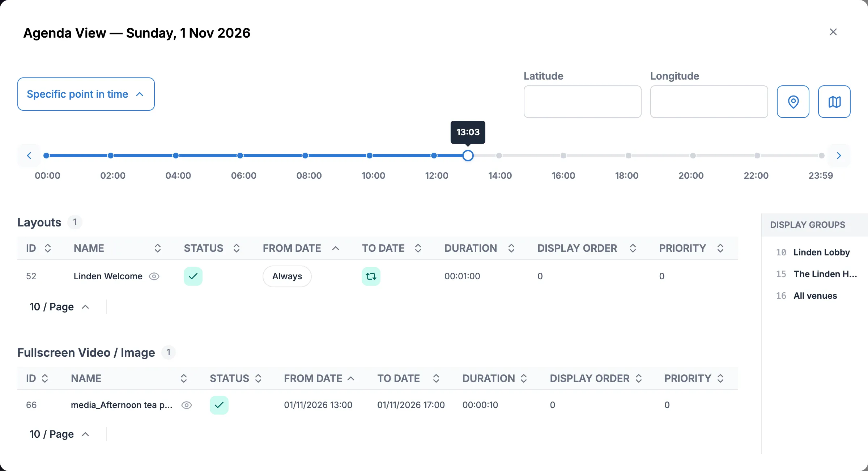Screen dimensions: 868x471
Task: Preview Linden Welcome layout eye icon
Action: pyautogui.click(x=154, y=276)
